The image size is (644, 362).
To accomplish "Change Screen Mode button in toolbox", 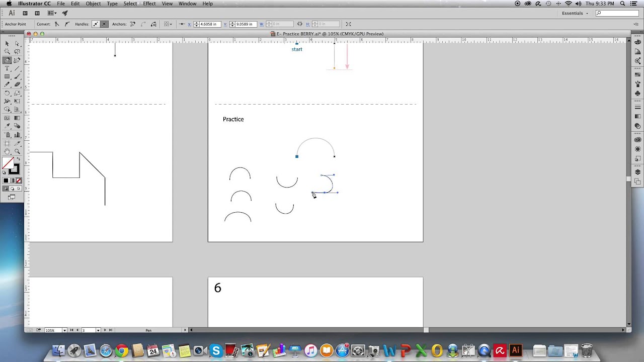I will point(12,197).
